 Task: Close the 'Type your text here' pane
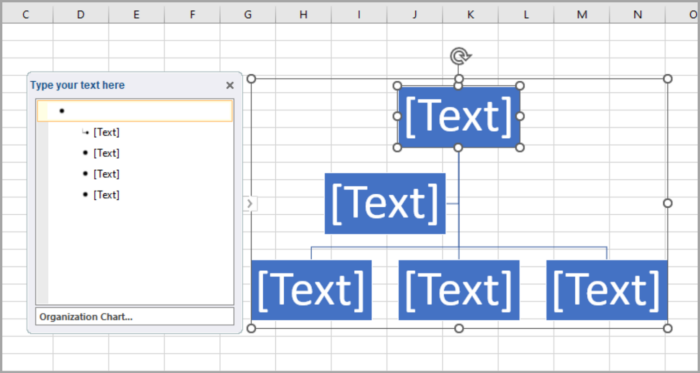click(230, 85)
